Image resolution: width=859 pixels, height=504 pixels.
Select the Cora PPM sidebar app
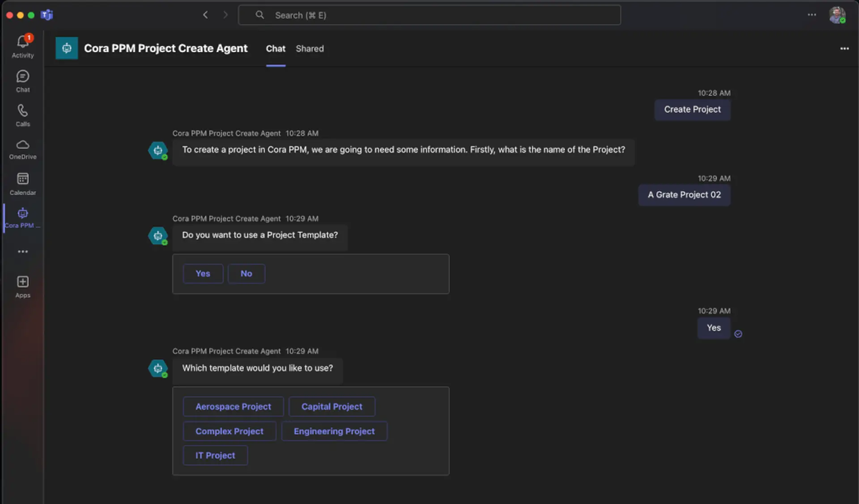(23, 218)
